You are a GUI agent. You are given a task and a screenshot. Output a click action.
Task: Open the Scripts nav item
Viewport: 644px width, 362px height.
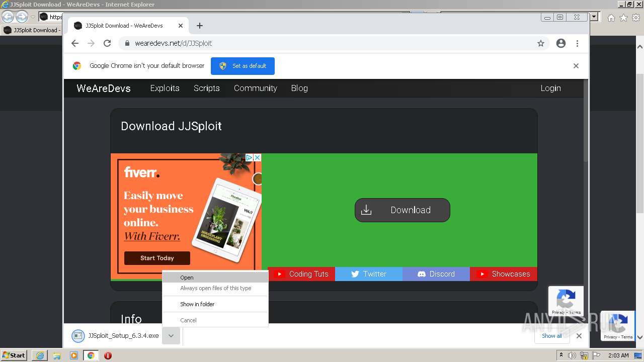[x=206, y=88]
